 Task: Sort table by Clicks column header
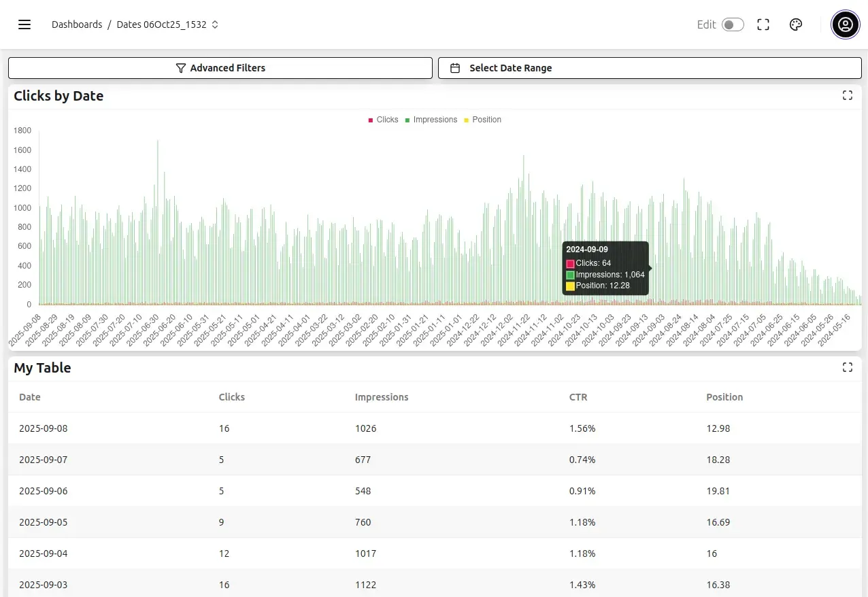231,397
